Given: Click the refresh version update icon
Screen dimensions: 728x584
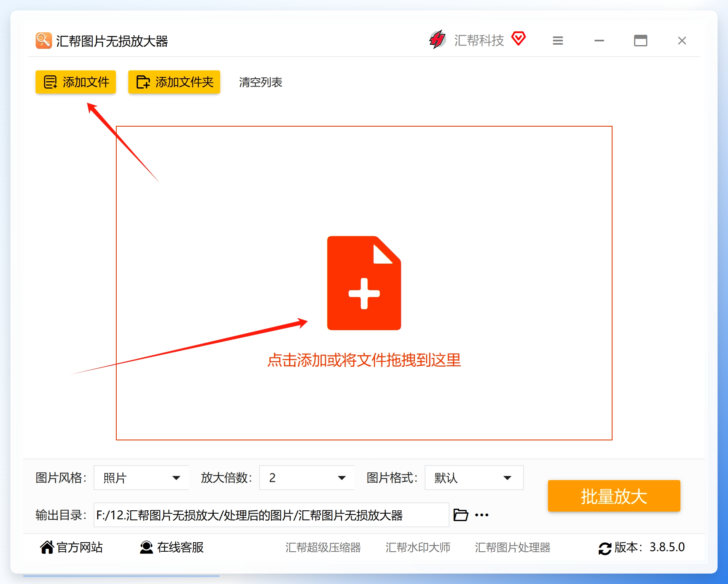Looking at the screenshot, I should (605, 548).
